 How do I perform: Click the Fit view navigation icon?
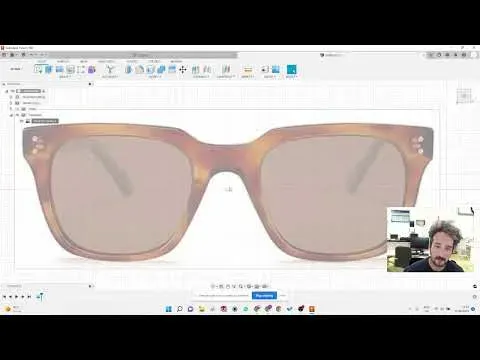[241, 286]
